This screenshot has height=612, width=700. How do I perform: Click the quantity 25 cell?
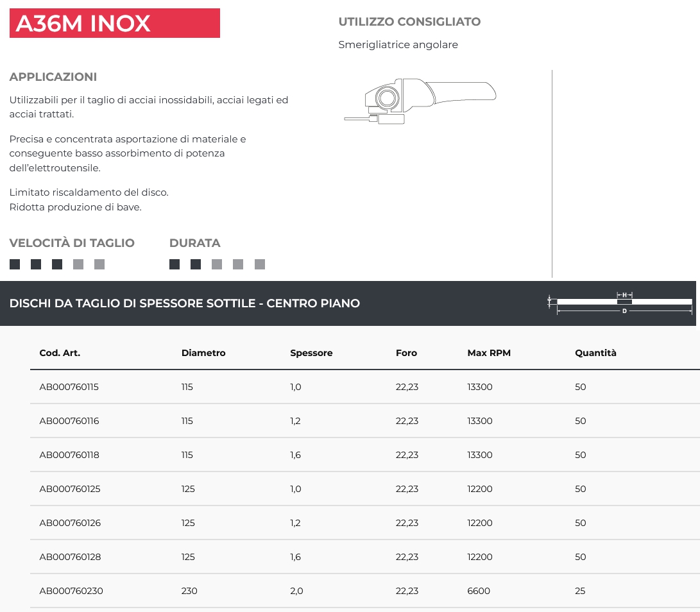(x=580, y=591)
